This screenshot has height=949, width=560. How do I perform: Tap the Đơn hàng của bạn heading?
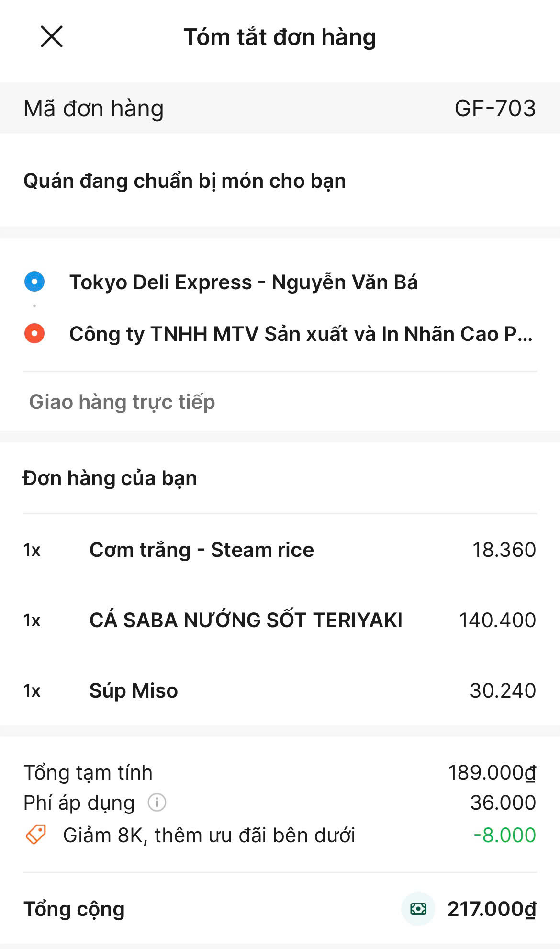(x=110, y=478)
